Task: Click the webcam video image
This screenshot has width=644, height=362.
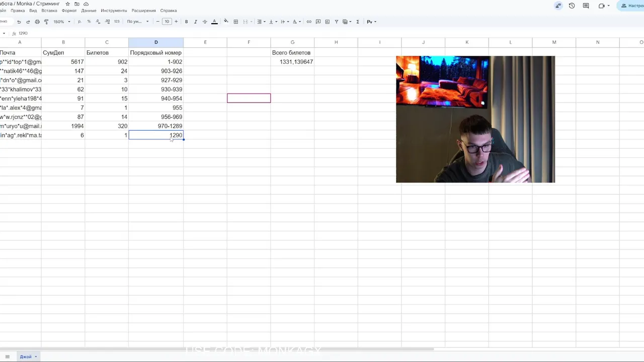Action: [x=475, y=119]
